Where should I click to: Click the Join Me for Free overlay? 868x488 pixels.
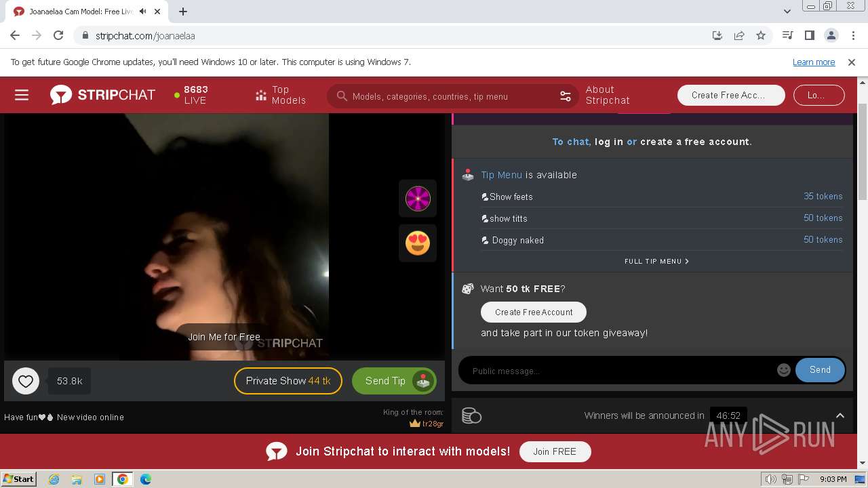(x=224, y=337)
